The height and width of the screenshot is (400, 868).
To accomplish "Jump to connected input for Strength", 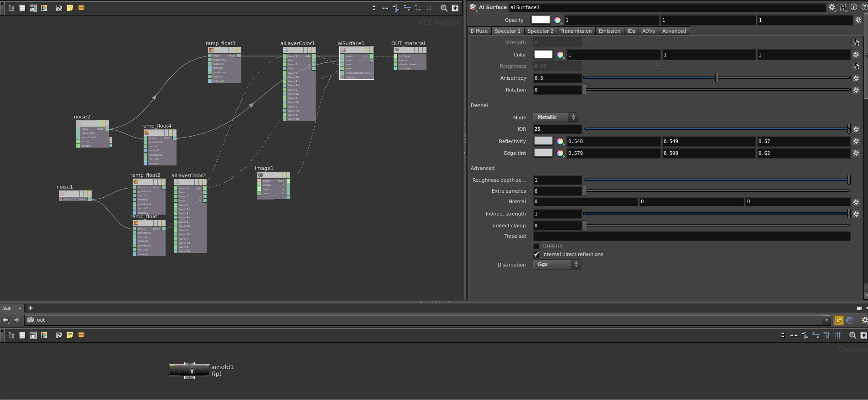I will click(856, 43).
